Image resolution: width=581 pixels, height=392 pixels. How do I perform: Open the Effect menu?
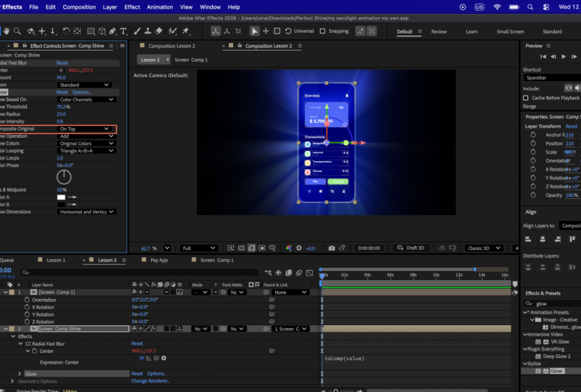[132, 7]
